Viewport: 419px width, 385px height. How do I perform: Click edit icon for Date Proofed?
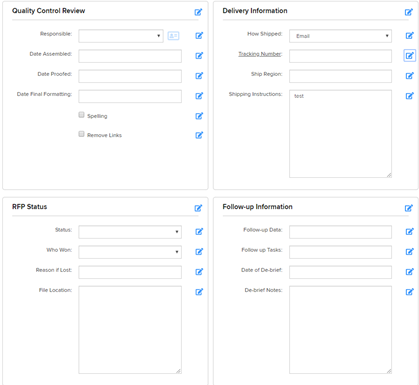pos(199,76)
